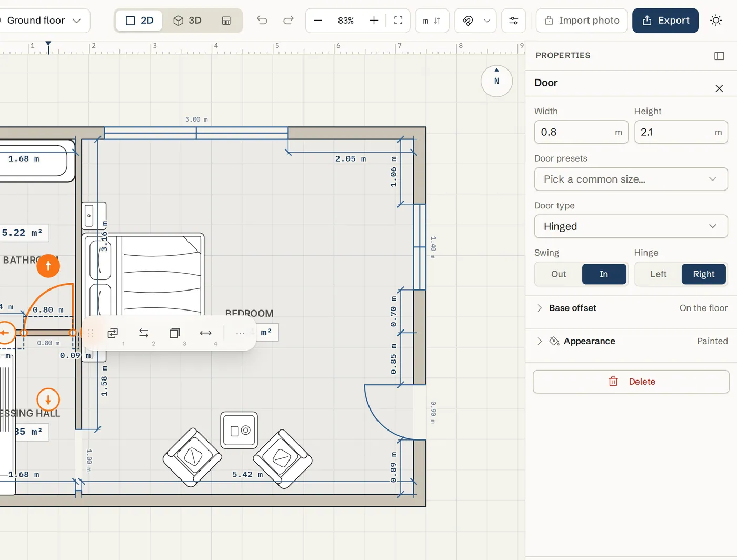Click the Export button
Screen dimensions: 737x560
(665, 21)
